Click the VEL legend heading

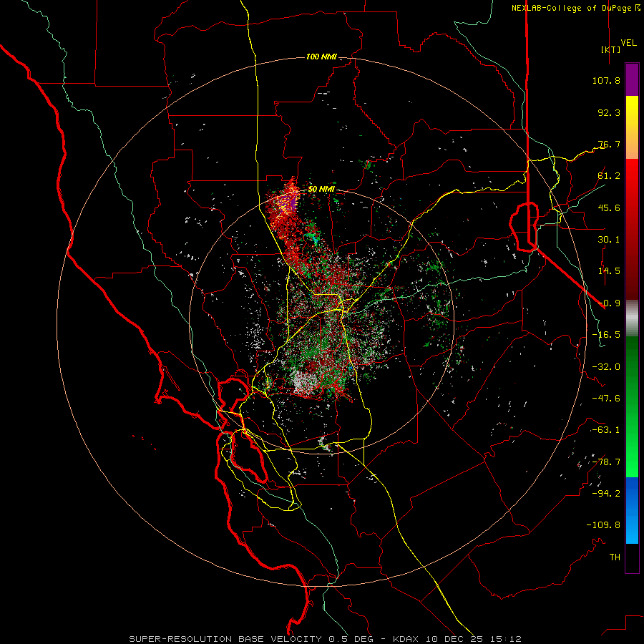tap(629, 42)
